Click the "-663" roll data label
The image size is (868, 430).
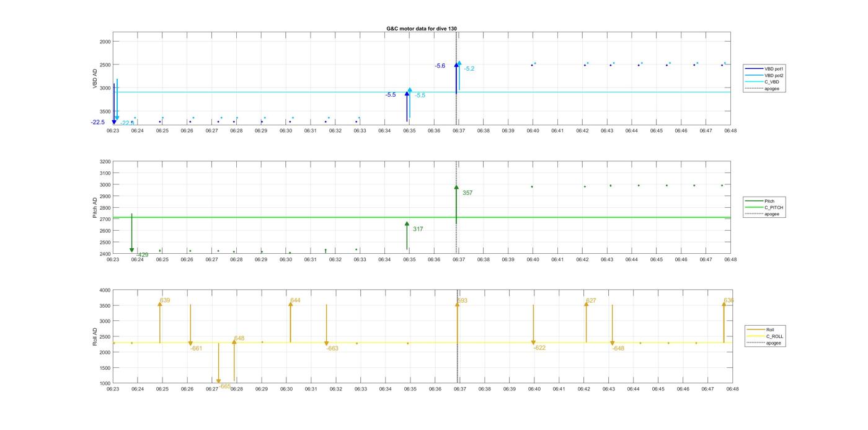pyautogui.click(x=332, y=348)
